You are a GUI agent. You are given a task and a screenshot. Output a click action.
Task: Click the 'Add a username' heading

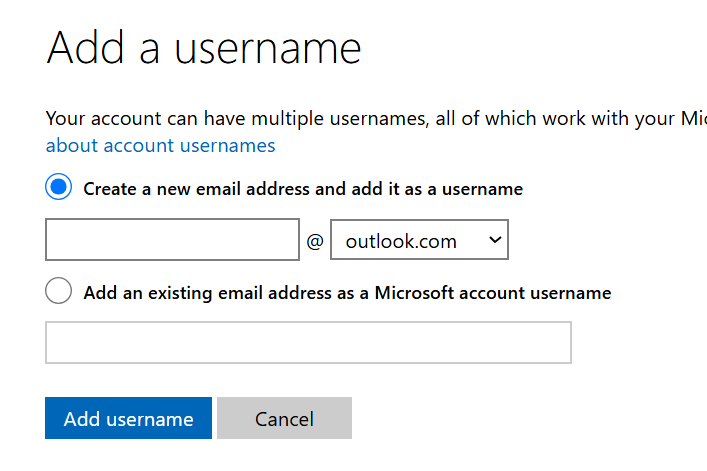tap(204, 47)
